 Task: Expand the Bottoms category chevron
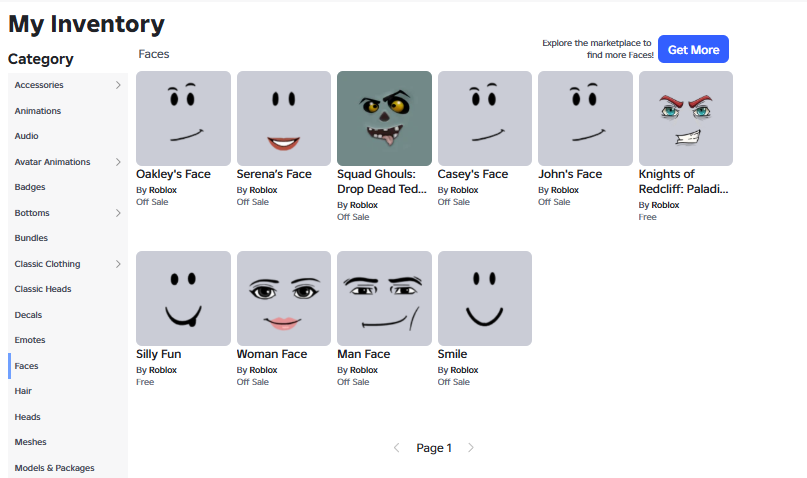coord(118,213)
